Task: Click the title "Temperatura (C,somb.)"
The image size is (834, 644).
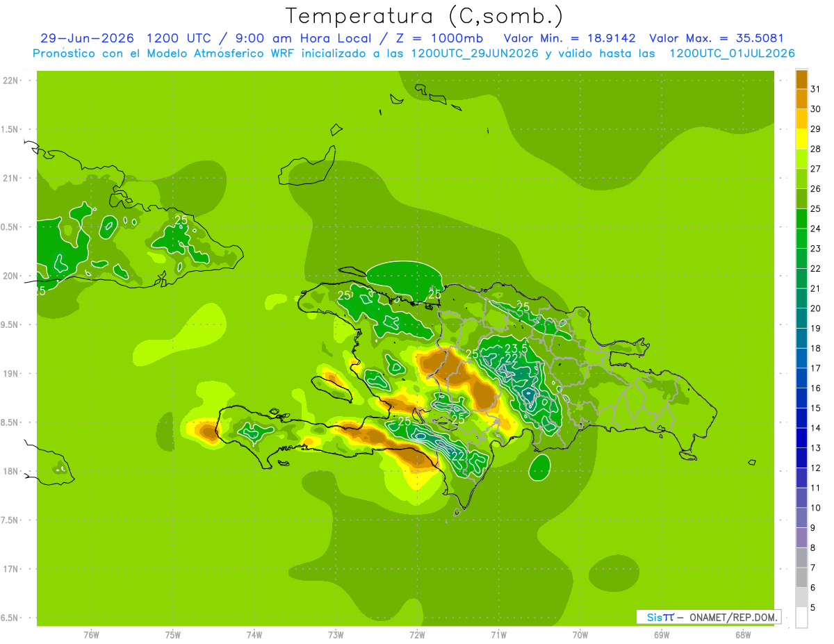Action: (x=425, y=16)
